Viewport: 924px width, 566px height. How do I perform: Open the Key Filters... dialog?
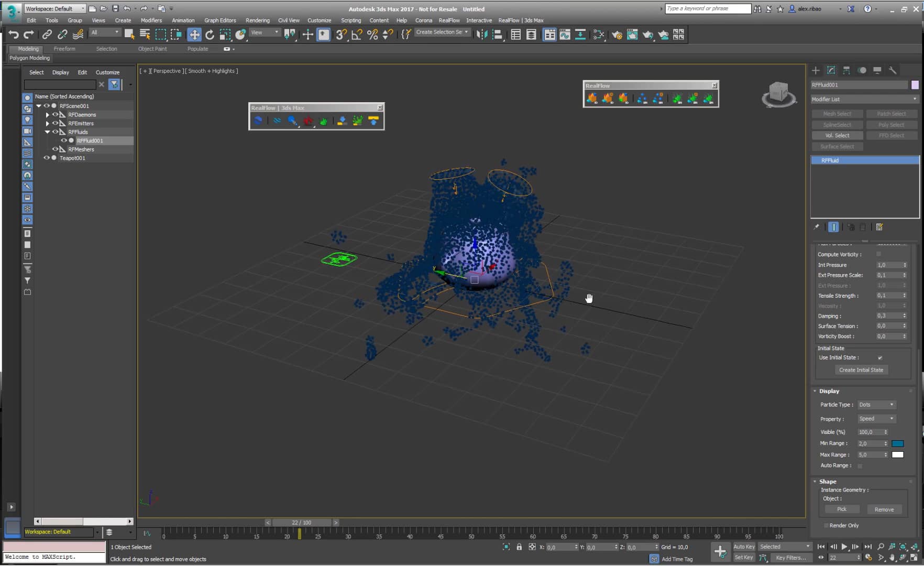pos(790,558)
